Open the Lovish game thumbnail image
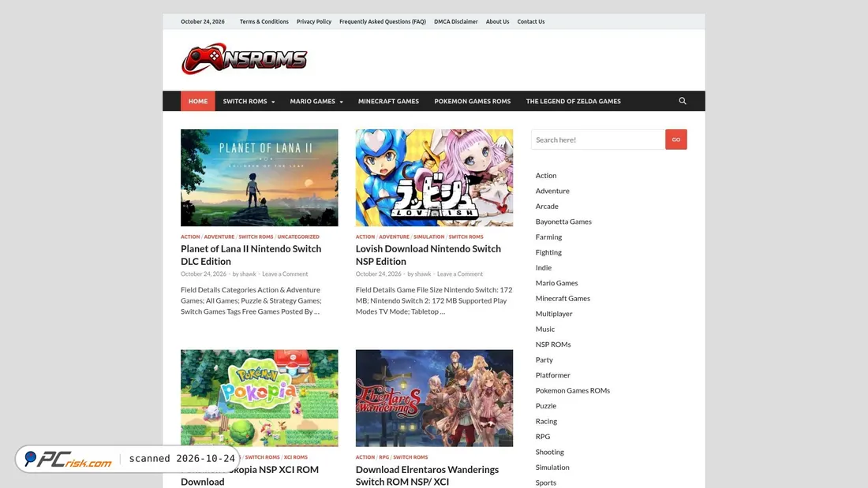Image resolution: width=868 pixels, height=488 pixels. [434, 177]
